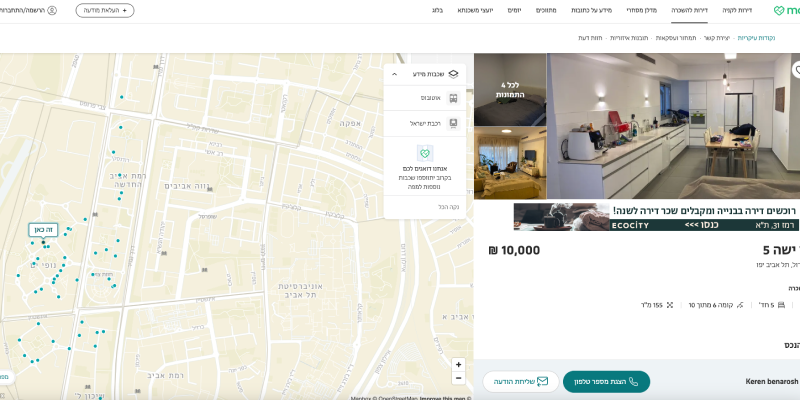Click the העלאת מודעה post-ad button

105,10
